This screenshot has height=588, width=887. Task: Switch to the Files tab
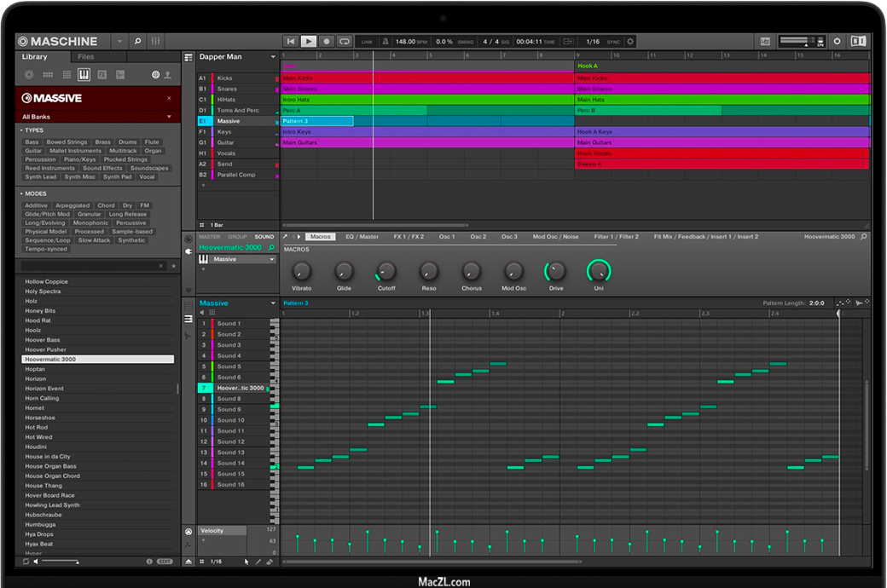86,57
